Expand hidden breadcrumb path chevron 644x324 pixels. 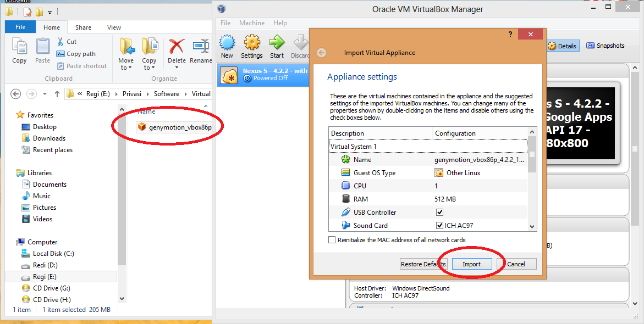[x=80, y=94]
